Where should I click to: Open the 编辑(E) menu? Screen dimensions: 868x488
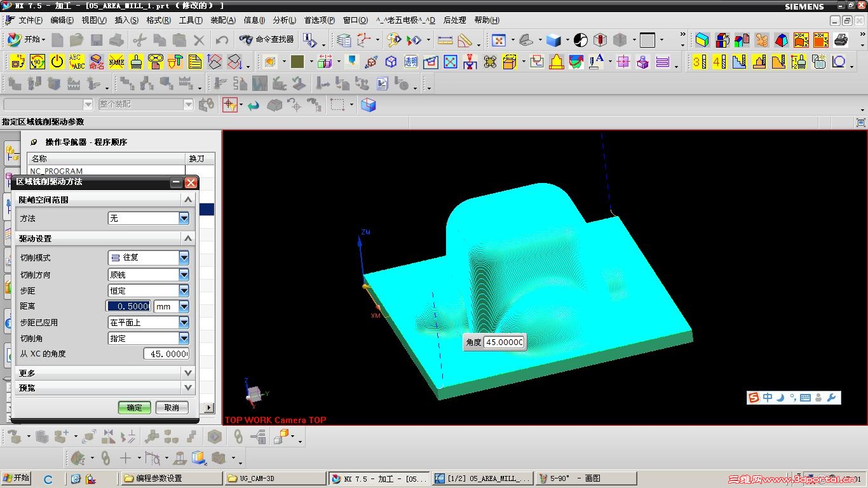62,20
